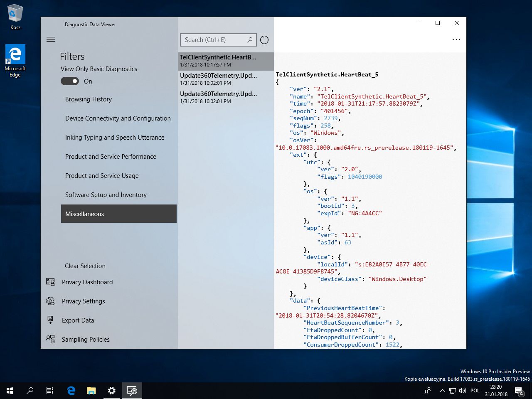
Task: Choose Inking Typing and Speech Utterance
Action: coord(115,138)
